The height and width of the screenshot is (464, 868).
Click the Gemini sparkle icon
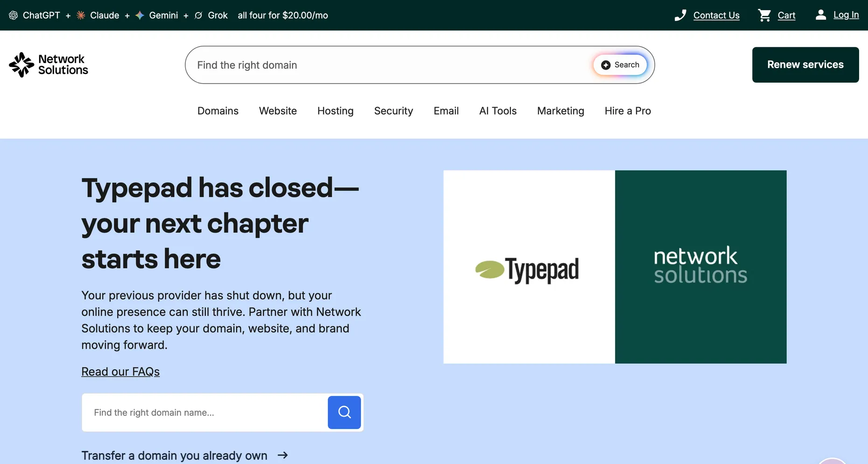140,15
